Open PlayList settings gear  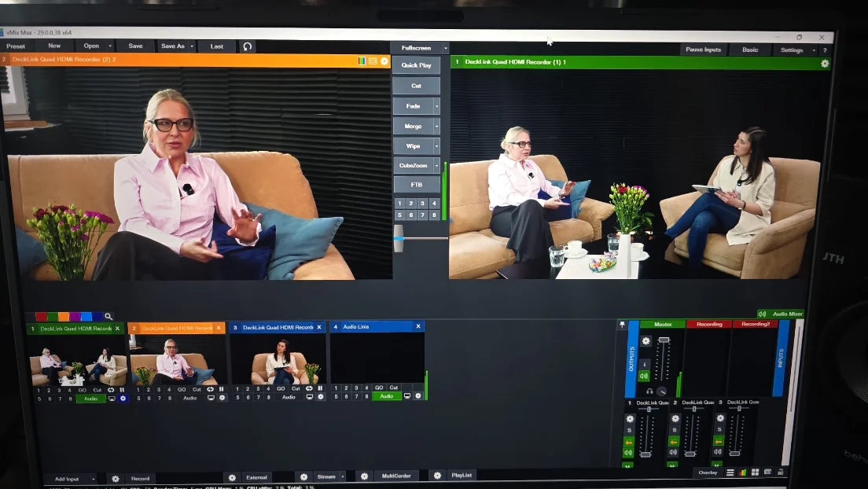437,476
